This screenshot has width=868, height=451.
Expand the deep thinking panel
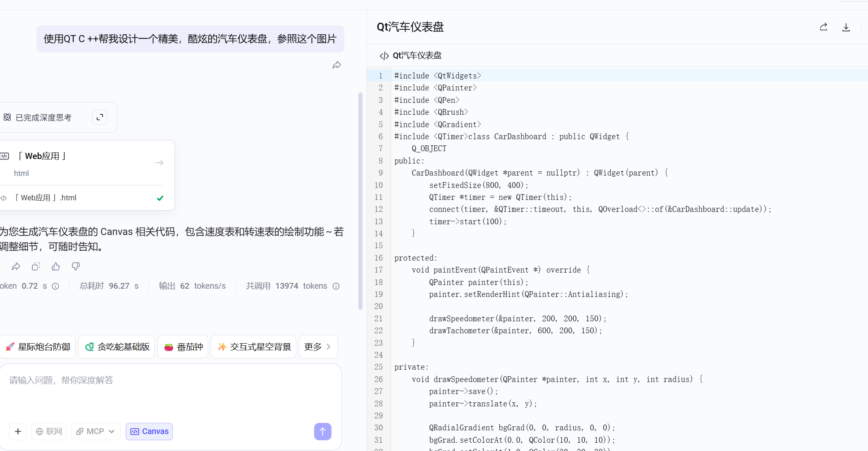[100, 117]
